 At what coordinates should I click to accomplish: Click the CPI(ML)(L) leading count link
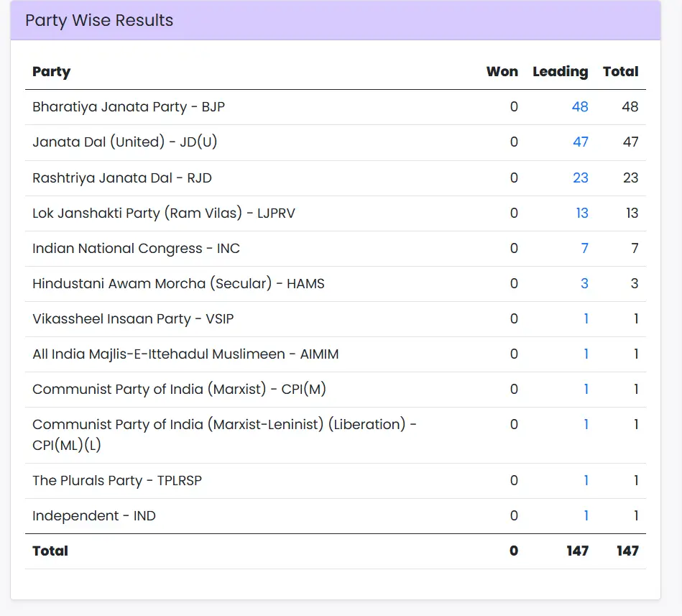pyautogui.click(x=586, y=424)
